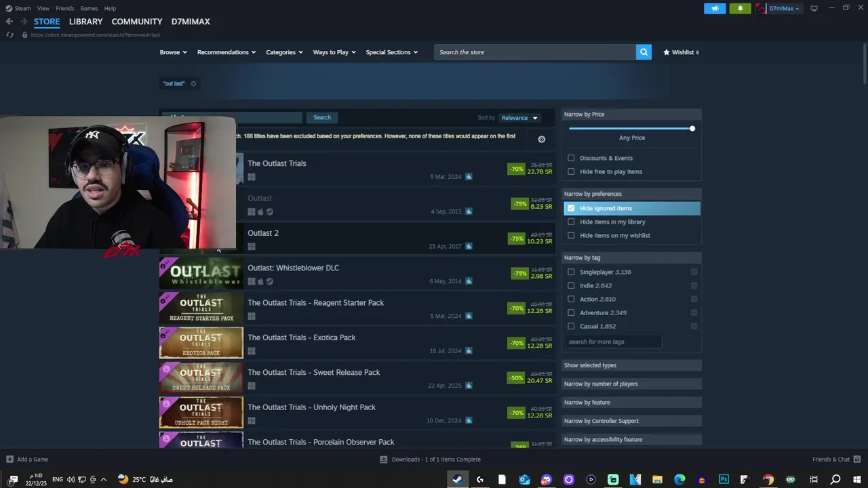Screen dimensions: 868x488
Task: Open the Categories dropdown
Action: pyautogui.click(x=284, y=52)
